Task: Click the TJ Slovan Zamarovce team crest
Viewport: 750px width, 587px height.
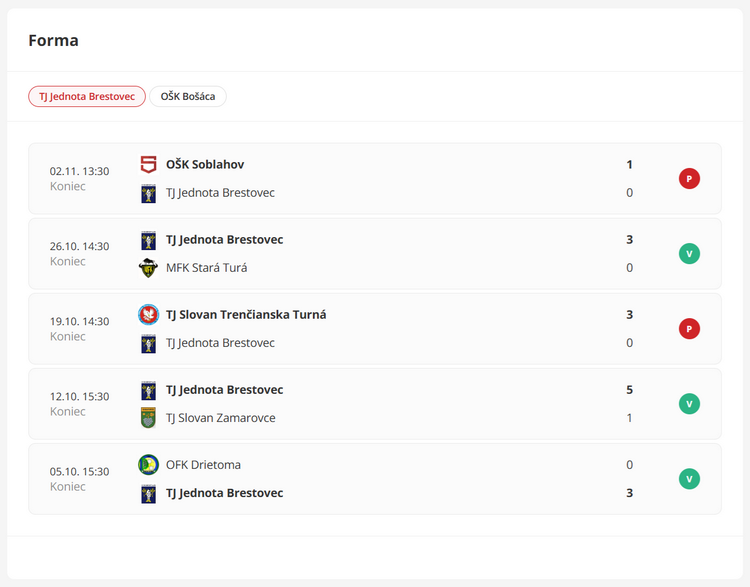Action: tap(148, 418)
